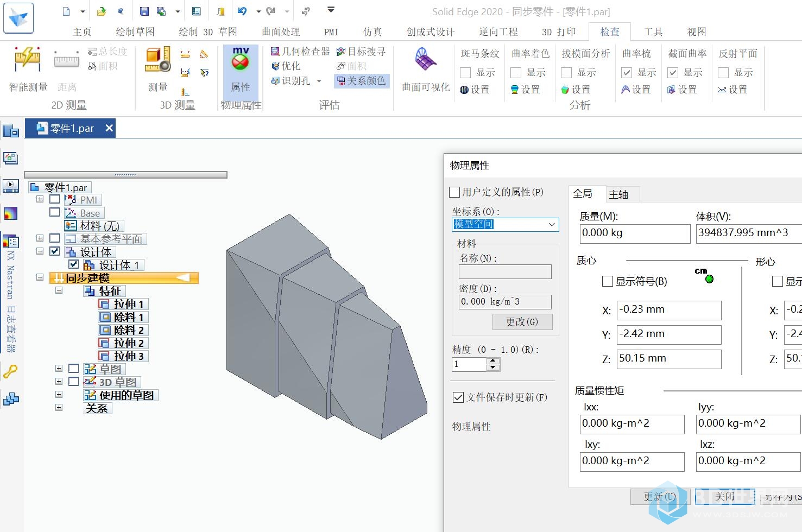Open Section Curvature settings (截面曲率 设置)
Image resolution: width=802 pixels, height=532 pixels.
[x=682, y=90]
